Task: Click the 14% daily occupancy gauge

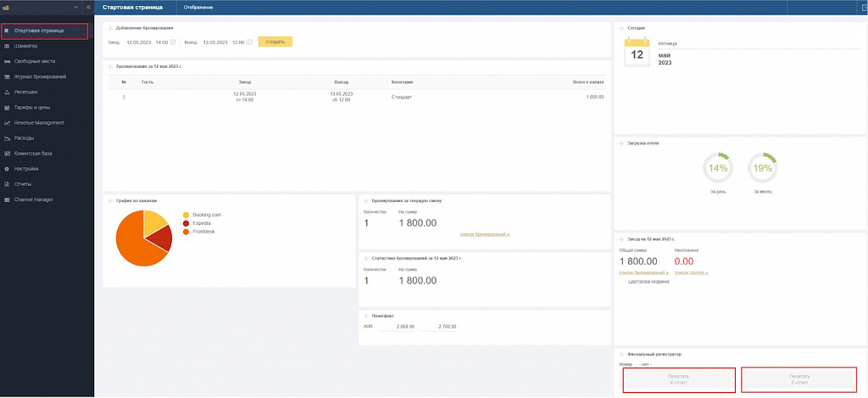Action: pos(718,168)
